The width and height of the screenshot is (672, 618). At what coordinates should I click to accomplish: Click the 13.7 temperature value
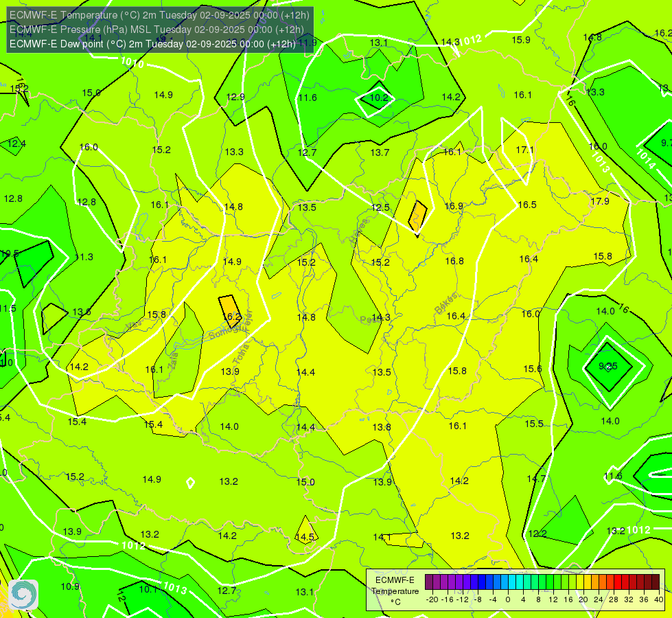pos(380,152)
